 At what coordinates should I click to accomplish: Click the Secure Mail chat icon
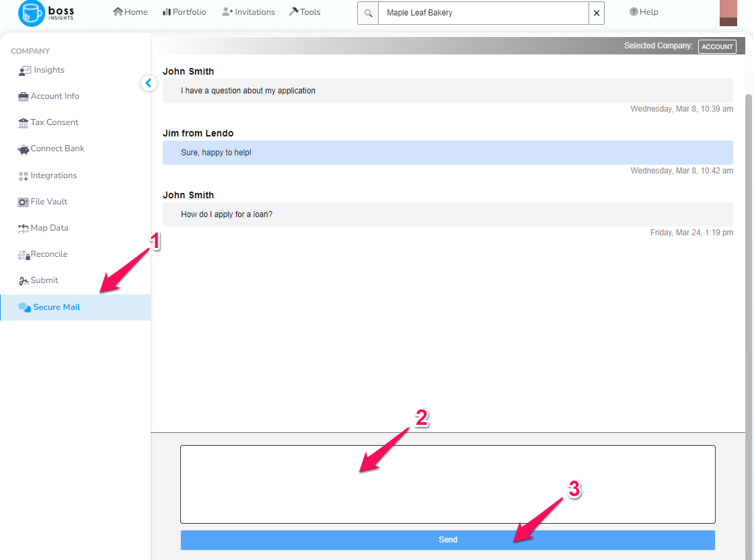pos(24,307)
